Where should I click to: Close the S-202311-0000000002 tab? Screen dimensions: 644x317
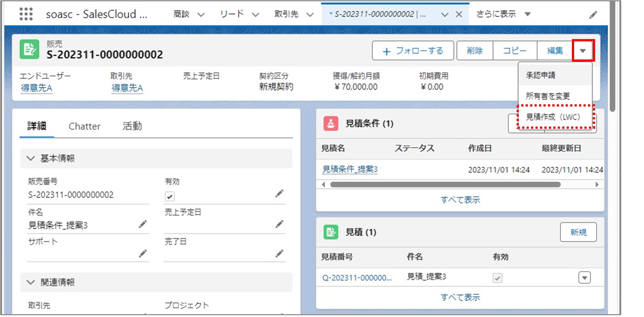pyautogui.click(x=459, y=14)
